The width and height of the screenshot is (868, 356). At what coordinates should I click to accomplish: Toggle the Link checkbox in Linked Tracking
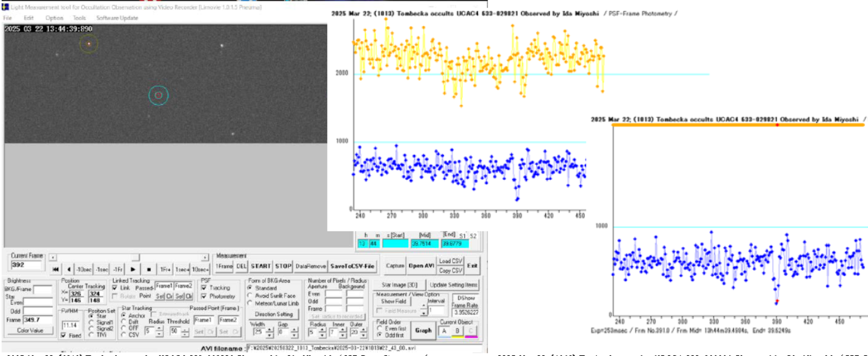(x=116, y=288)
